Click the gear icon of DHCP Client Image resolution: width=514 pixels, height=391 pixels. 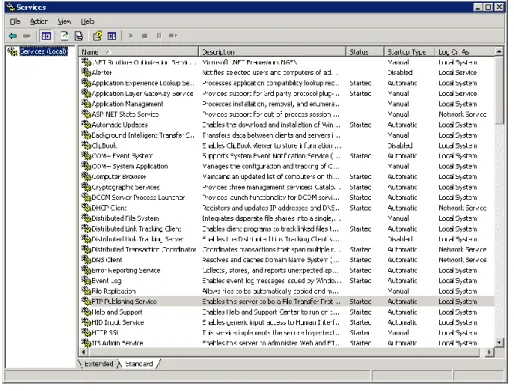pyautogui.click(x=86, y=208)
